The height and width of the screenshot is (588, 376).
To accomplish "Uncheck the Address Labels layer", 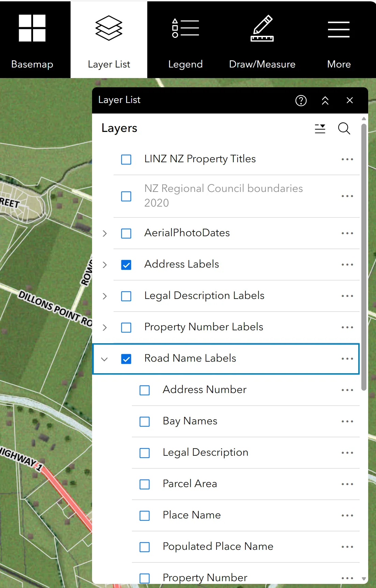I will tap(126, 265).
